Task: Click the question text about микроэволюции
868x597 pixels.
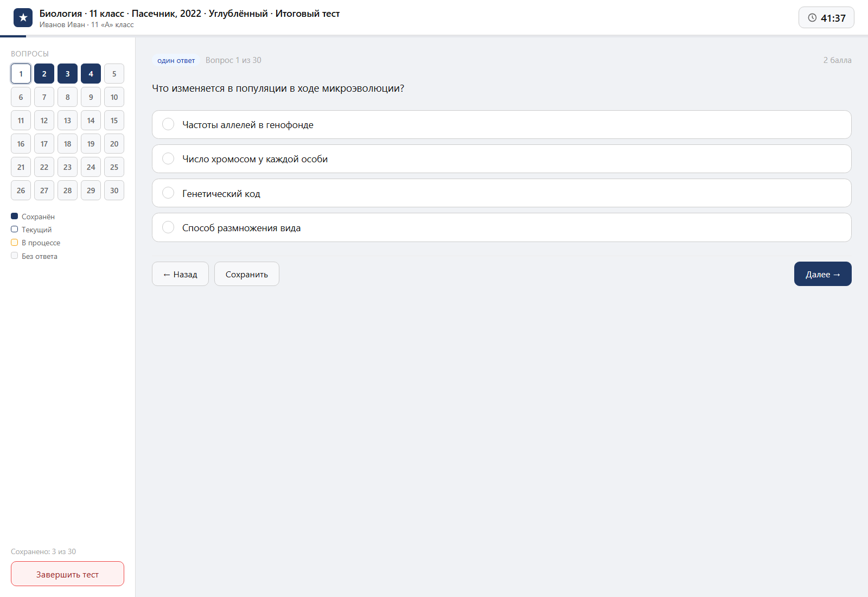Action: coord(278,88)
